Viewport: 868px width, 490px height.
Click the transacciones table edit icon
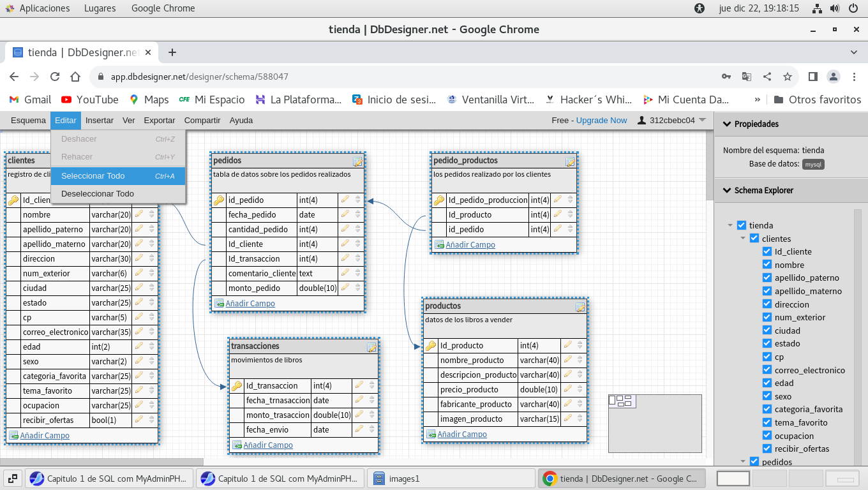pos(371,347)
